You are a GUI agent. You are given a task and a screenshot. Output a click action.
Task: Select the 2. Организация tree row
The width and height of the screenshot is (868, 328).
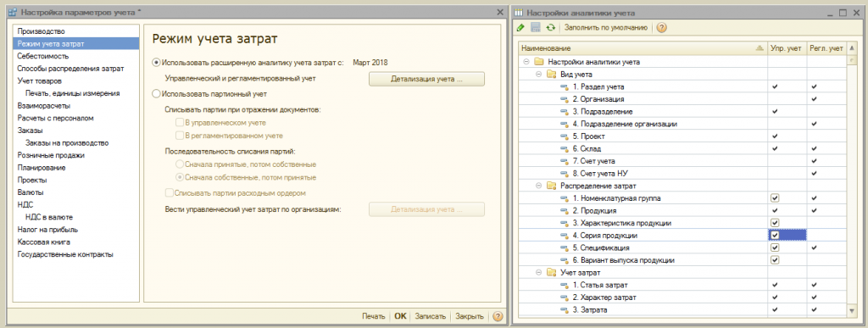pyautogui.click(x=643, y=99)
